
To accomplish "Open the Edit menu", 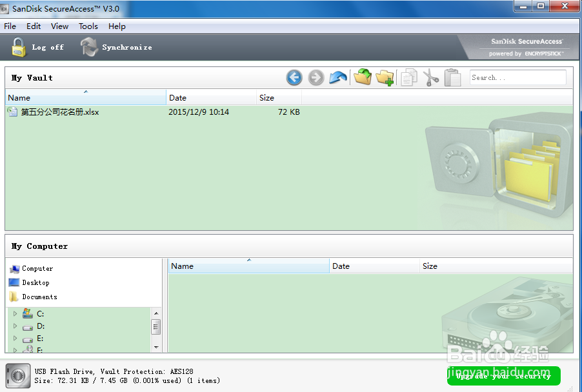I will (x=34, y=26).
